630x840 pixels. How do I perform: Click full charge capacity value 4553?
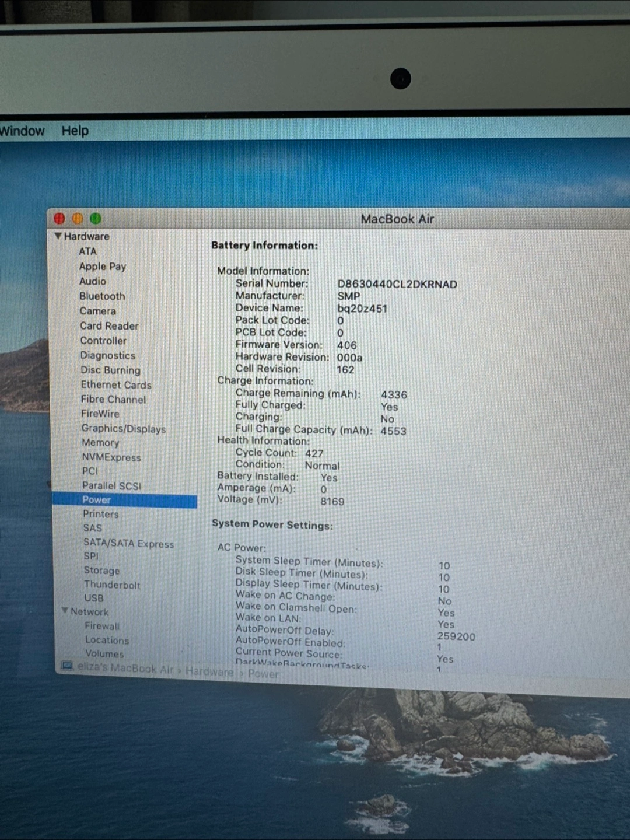tap(393, 431)
